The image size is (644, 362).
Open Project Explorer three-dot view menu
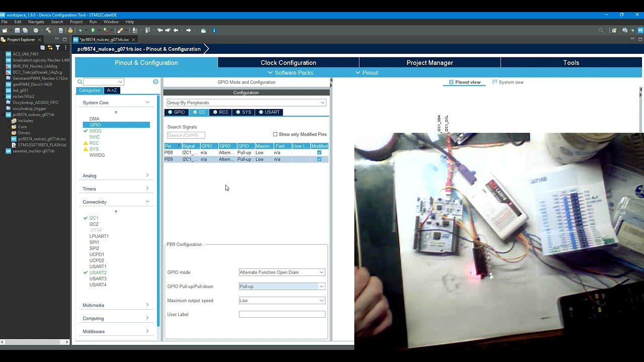[x=65, y=47]
